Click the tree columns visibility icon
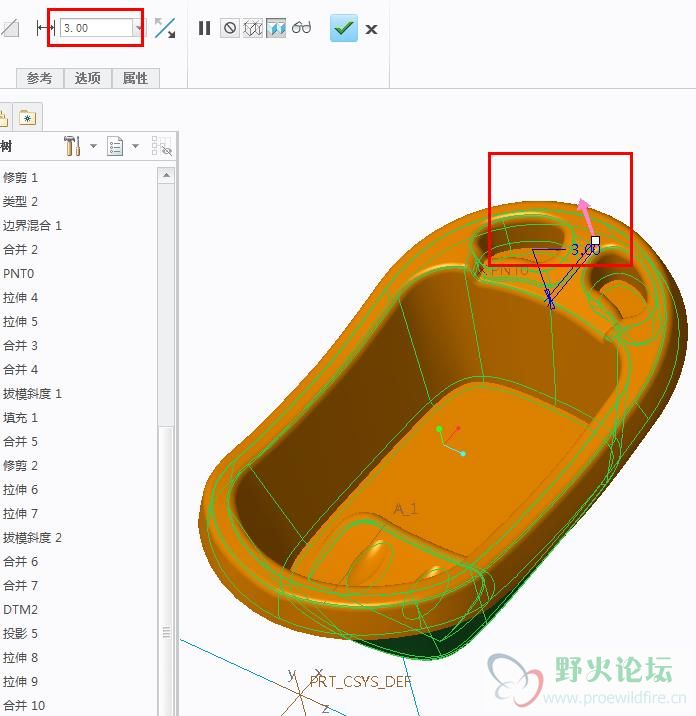The width and height of the screenshot is (696, 716). click(x=162, y=146)
